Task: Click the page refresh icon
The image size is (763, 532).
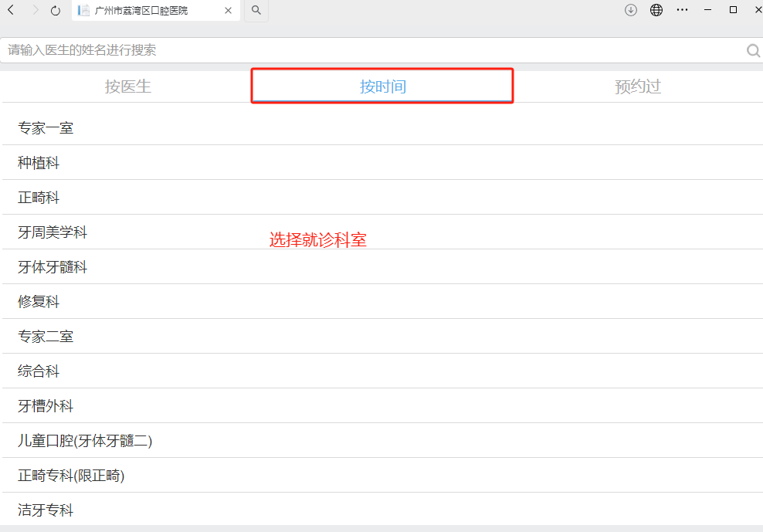Action: (56, 11)
